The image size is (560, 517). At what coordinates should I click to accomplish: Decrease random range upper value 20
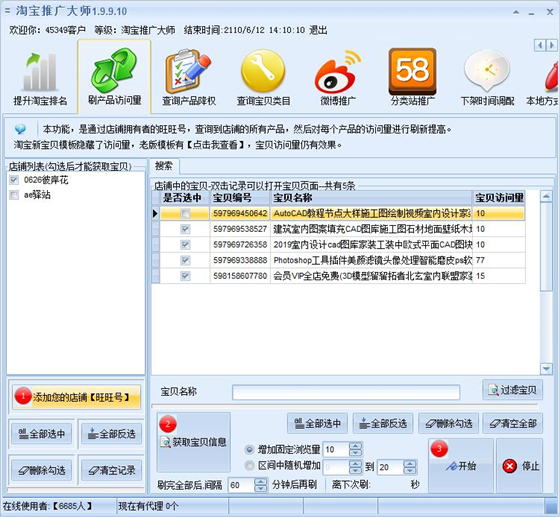point(409,471)
